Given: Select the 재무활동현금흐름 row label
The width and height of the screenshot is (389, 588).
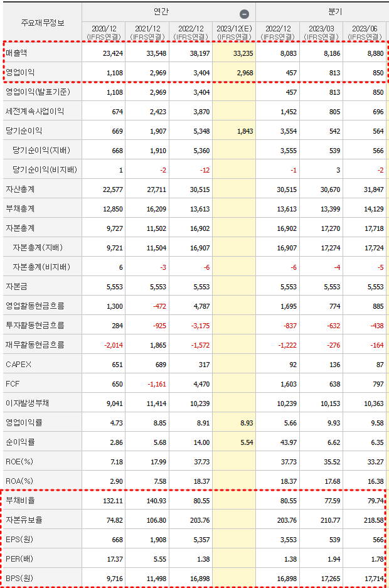Looking at the screenshot, I should click(35, 345).
